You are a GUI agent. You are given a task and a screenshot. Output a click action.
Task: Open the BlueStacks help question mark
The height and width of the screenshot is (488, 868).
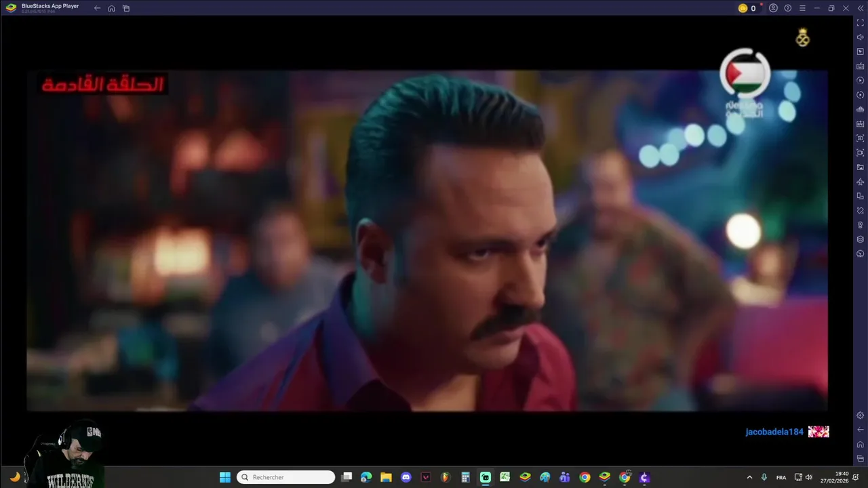point(788,8)
